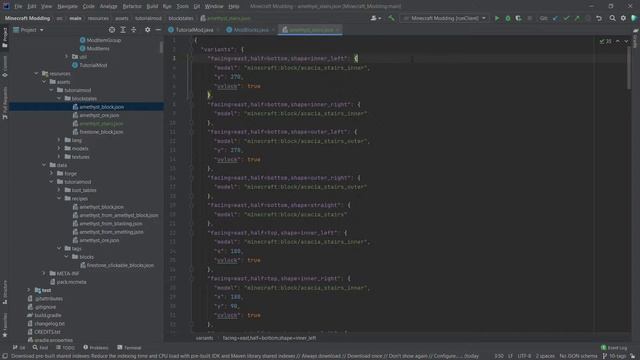Toggle tool window bars icon in status bar corner

[4, 356]
